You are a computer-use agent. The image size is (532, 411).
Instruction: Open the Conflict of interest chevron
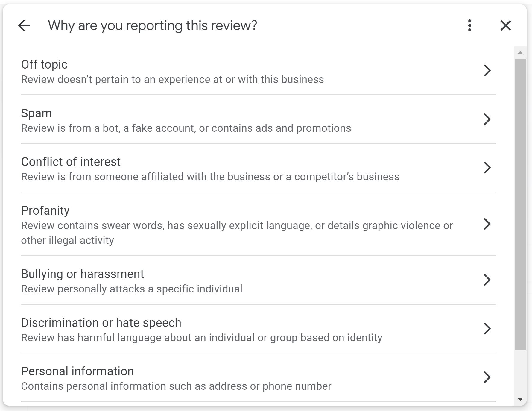click(487, 168)
